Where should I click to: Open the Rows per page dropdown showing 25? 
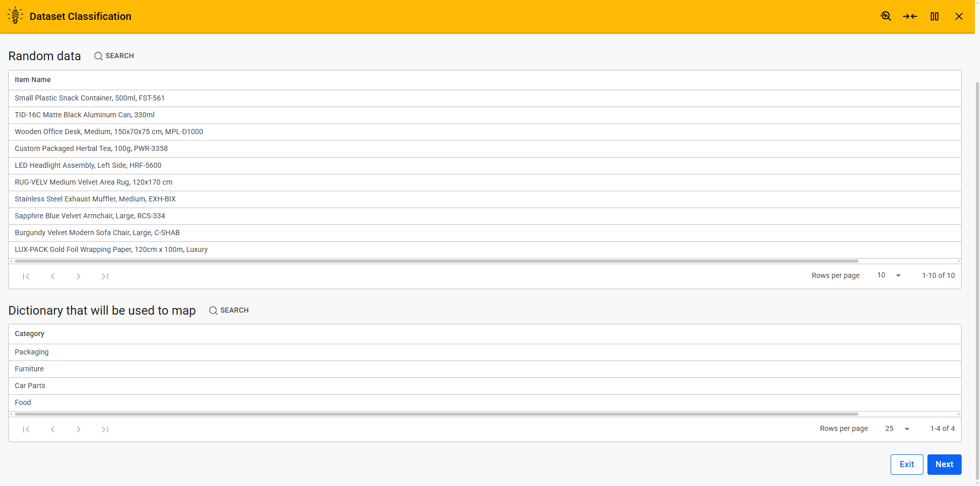(897, 429)
